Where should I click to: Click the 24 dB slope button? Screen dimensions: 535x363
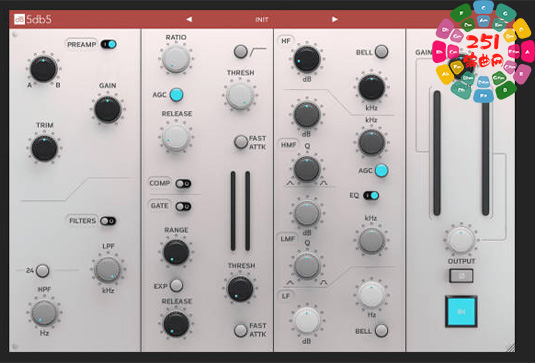point(42,271)
